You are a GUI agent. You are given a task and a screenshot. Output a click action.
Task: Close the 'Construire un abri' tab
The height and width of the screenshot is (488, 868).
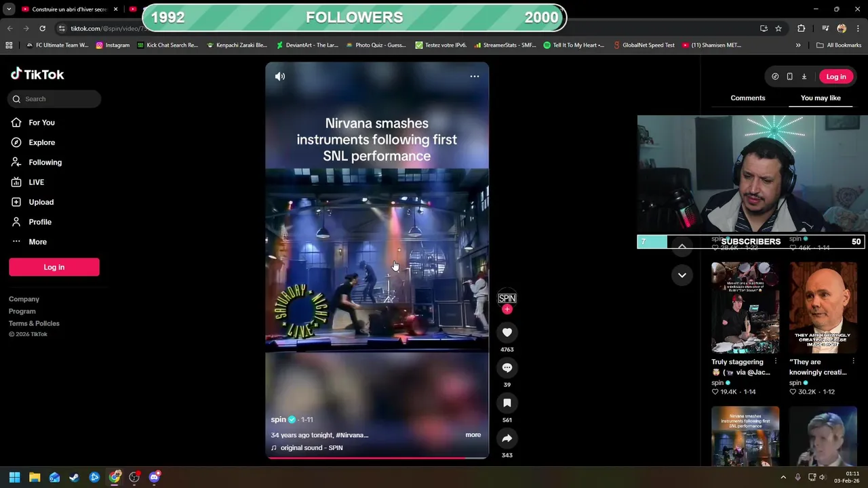(115, 9)
